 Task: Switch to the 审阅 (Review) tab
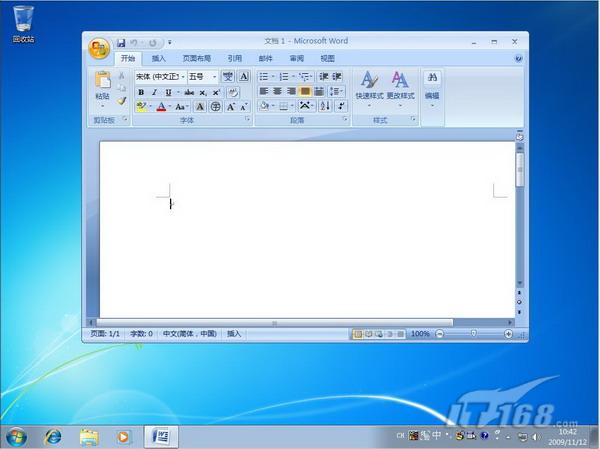tap(297, 59)
